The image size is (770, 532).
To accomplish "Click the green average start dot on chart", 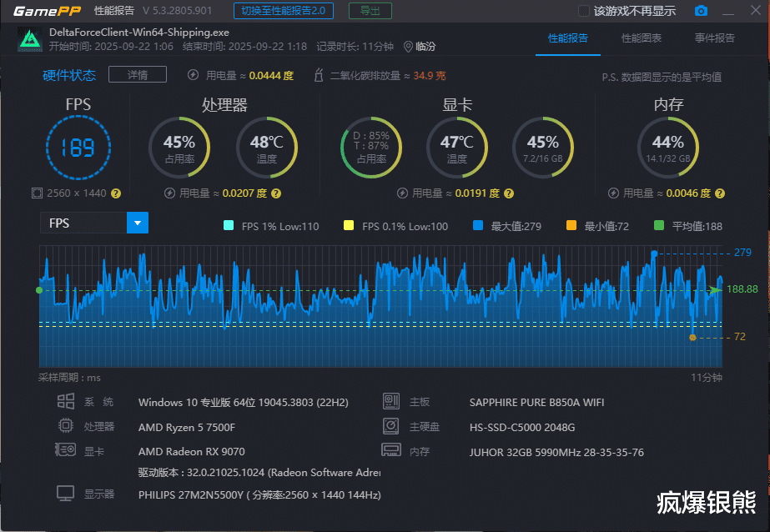I will (39, 290).
